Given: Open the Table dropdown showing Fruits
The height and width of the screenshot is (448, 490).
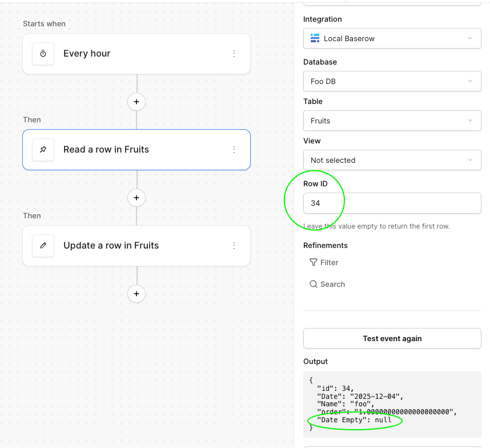Looking at the screenshot, I should 392,121.
